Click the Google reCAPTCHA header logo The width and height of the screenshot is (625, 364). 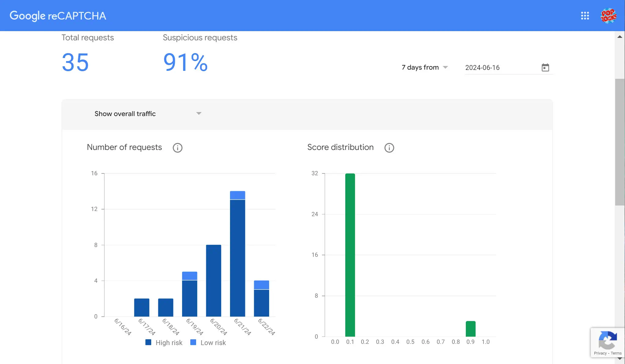point(58,16)
